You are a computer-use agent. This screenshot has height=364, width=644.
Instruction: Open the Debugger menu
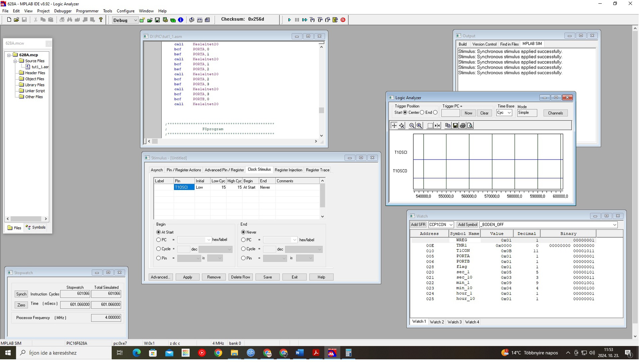pos(63,11)
